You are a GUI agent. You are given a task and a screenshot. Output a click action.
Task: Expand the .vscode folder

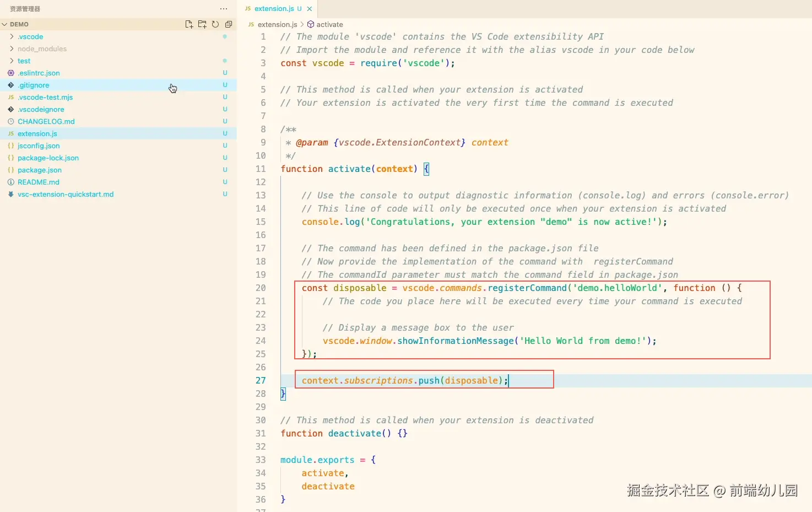12,36
